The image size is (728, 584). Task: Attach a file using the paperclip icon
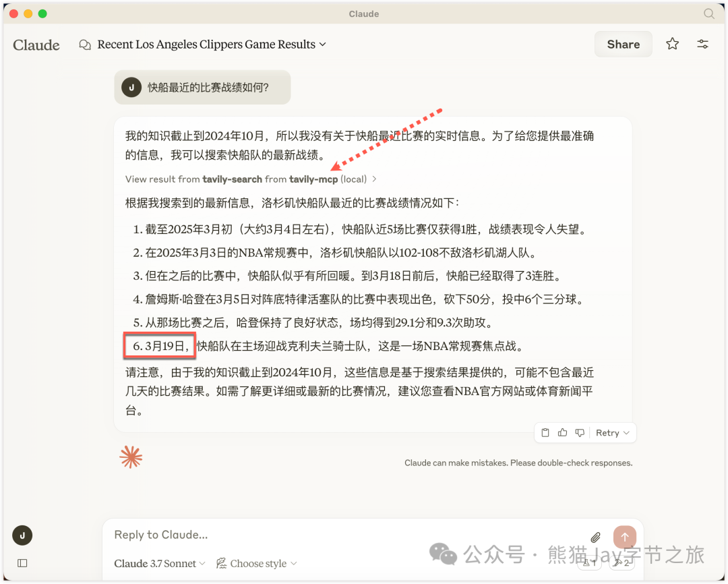pos(595,537)
